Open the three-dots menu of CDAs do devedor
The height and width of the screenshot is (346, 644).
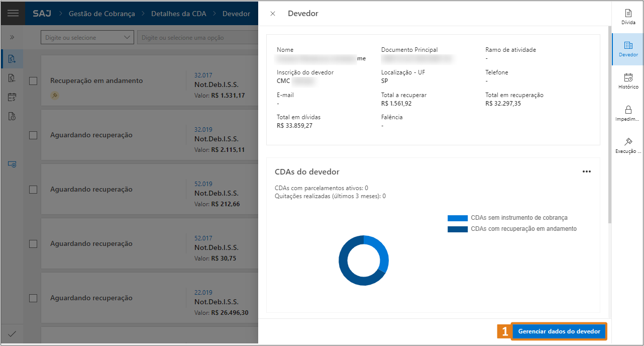coord(586,171)
